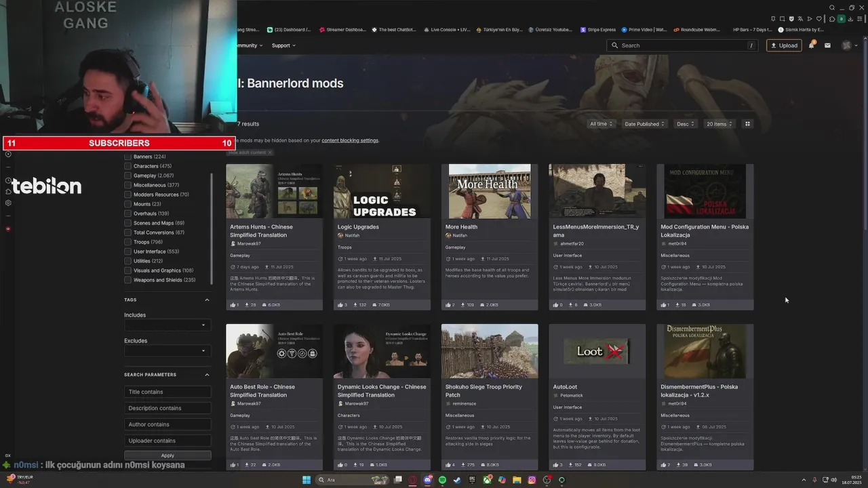Open Spotify from the taskbar
The width and height of the screenshot is (868, 488).
coord(442,480)
